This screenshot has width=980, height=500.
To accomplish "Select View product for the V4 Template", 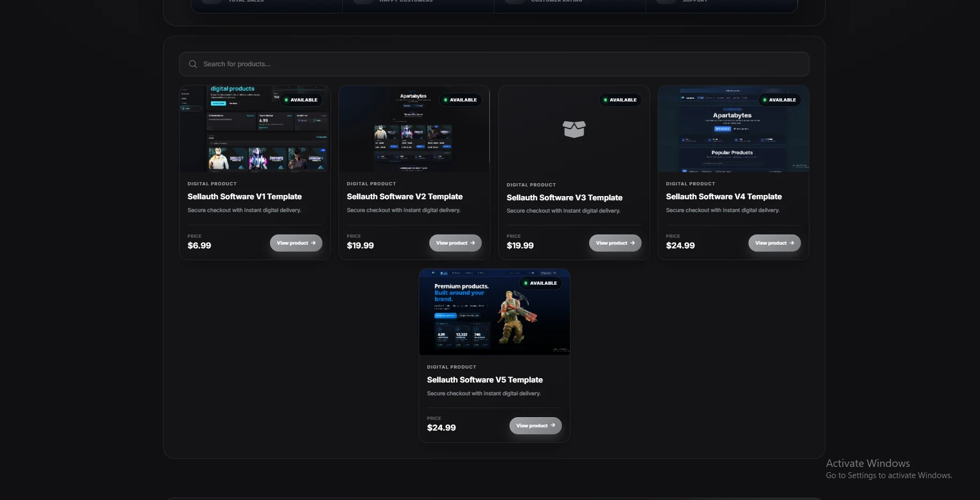I will pyautogui.click(x=775, y=243).
